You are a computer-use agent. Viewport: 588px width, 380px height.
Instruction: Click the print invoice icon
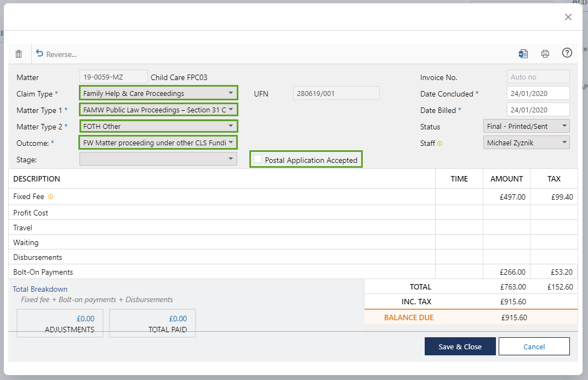[x=545, y=54]
